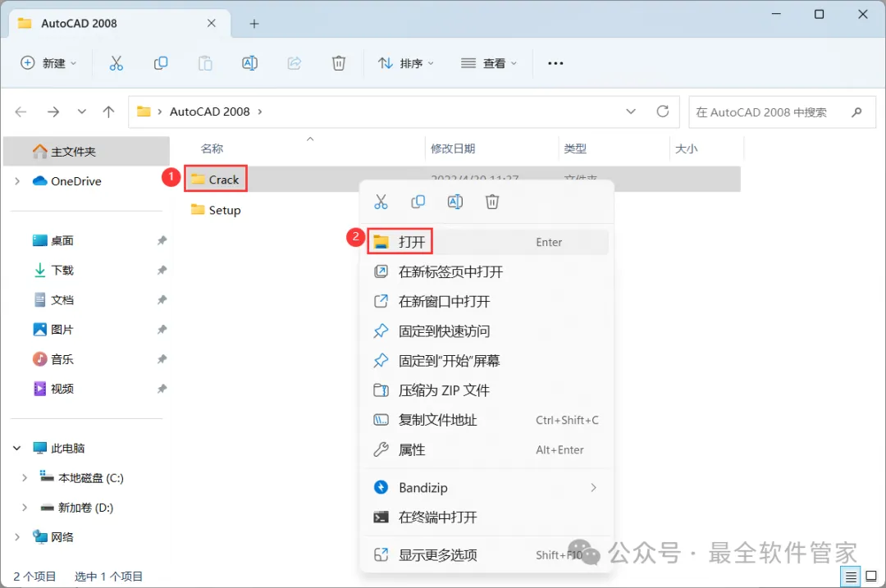Open the 查看 view dropdown
The width and height of the screenshot is (886, 588).
[489, 63]
